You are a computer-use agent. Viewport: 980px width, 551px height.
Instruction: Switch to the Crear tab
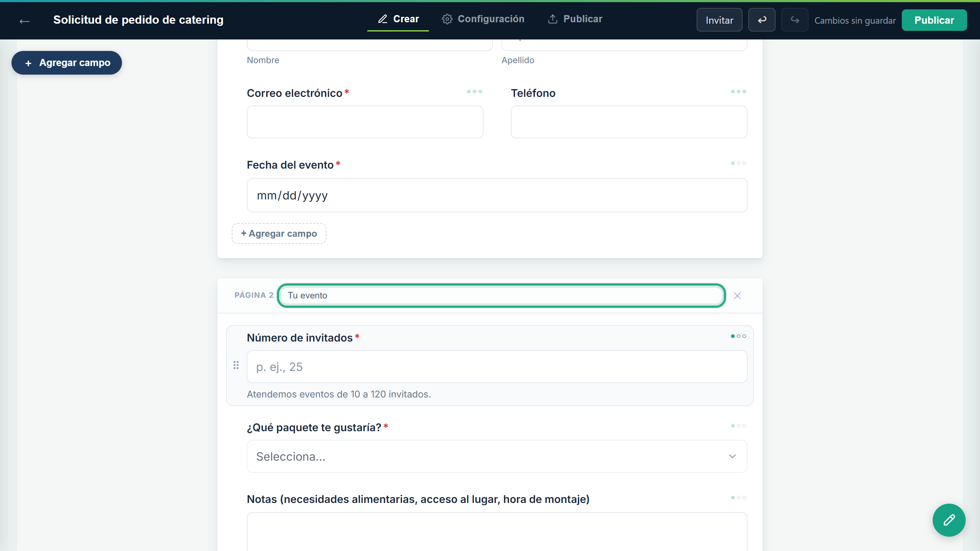click(398, 19)
